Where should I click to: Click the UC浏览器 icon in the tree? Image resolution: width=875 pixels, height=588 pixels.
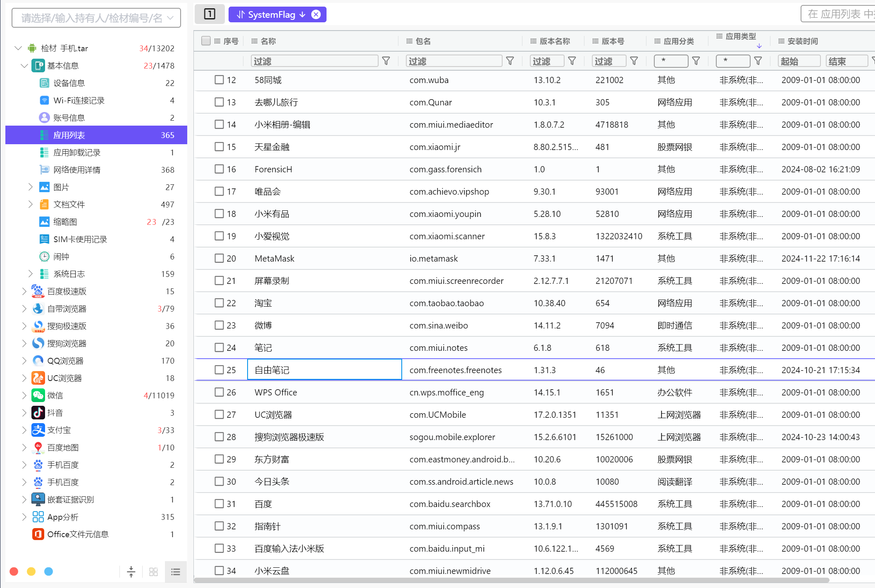[x=38, y=378]
